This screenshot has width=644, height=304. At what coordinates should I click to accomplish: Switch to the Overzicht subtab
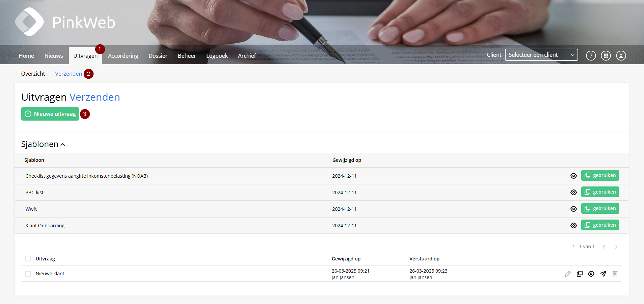click(33, 74)
